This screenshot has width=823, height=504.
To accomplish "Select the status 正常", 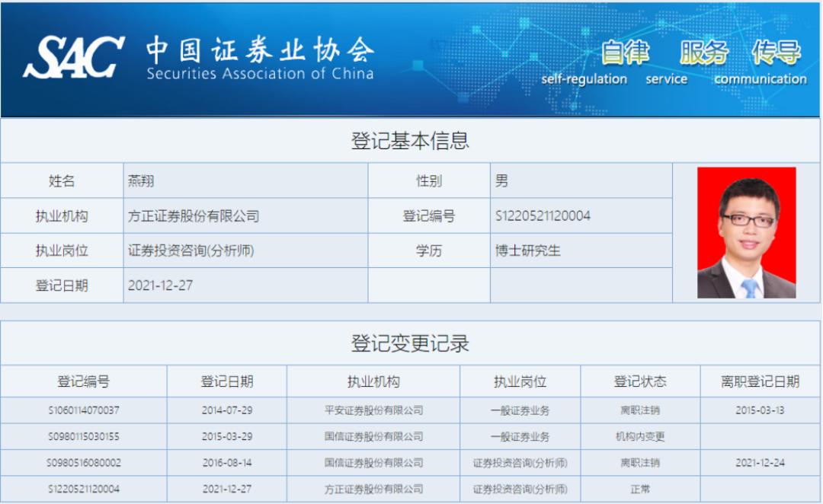I will point(640,489).
